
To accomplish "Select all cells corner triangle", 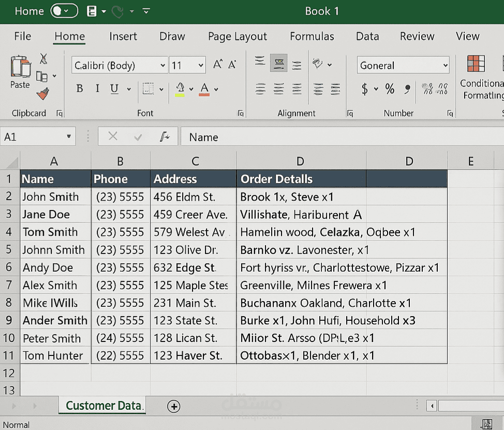I will click(x=11, y=162).
